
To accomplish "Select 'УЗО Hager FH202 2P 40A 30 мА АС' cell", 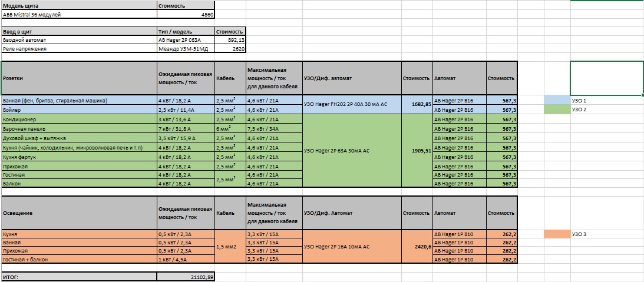I will click(352, 105).
